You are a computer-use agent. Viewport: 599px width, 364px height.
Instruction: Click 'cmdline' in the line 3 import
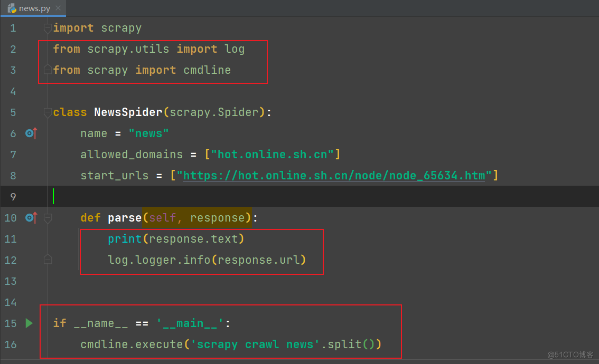point(207,70)
